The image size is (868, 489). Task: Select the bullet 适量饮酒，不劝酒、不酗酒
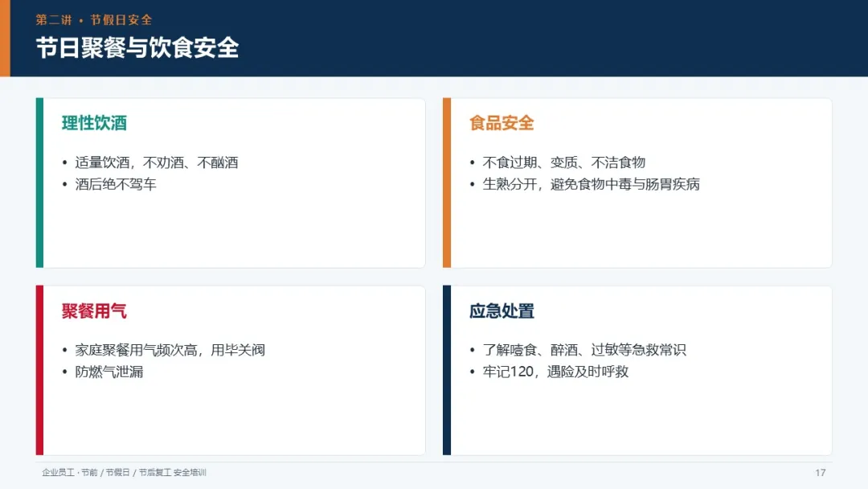[157, 162]
